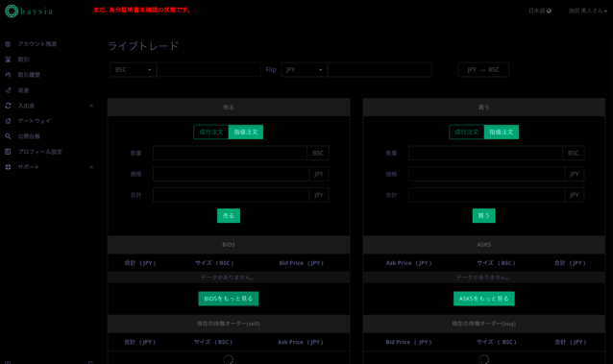The width and height of the screenshot is (613, 364).
Task: Click 合計 (JPY) header under BIDS
Action: tap(140, 263)
